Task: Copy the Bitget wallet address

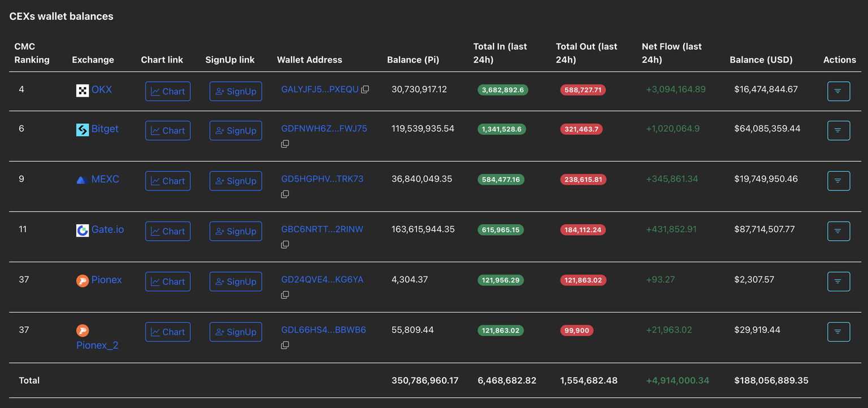Action: click(x=285, y=144)
